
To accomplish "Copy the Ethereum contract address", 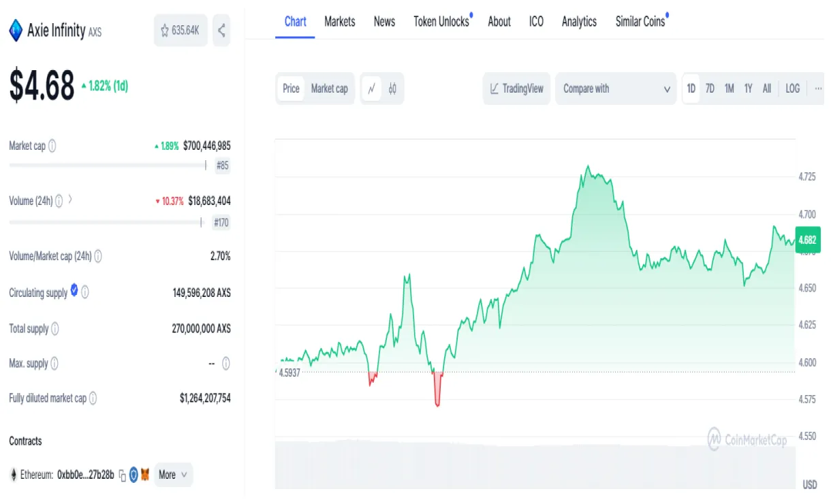I will coord(123,475).
